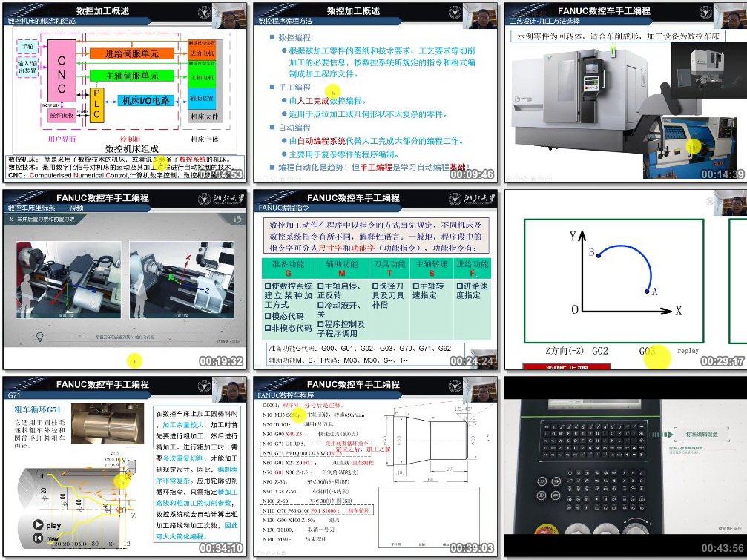Click the 00:09:46 timestamp
Screen dimensions: 747x560
point(472,174)
